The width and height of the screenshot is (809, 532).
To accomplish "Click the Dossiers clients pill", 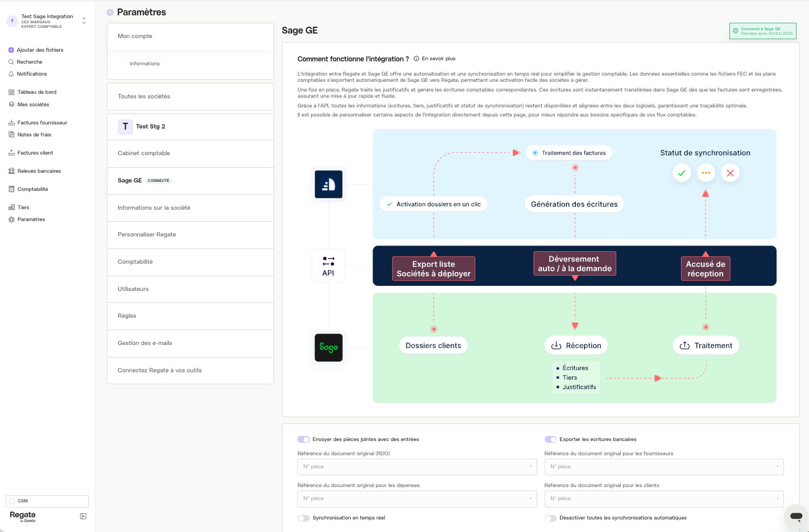I will point(433,346).
